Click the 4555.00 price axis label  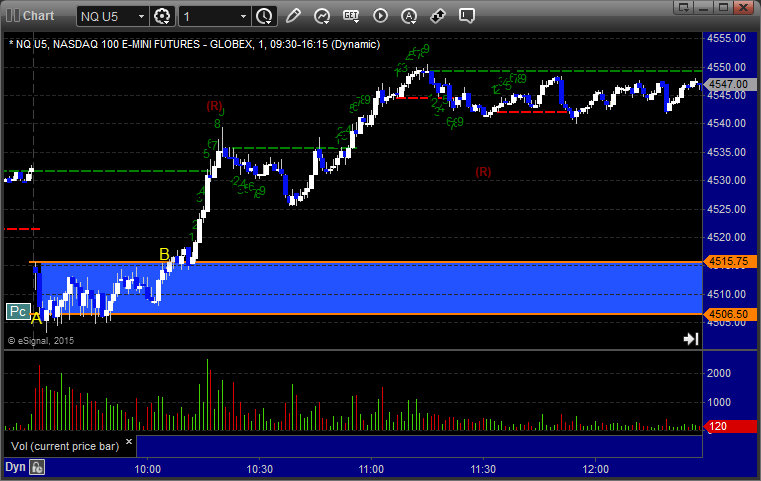727,38
